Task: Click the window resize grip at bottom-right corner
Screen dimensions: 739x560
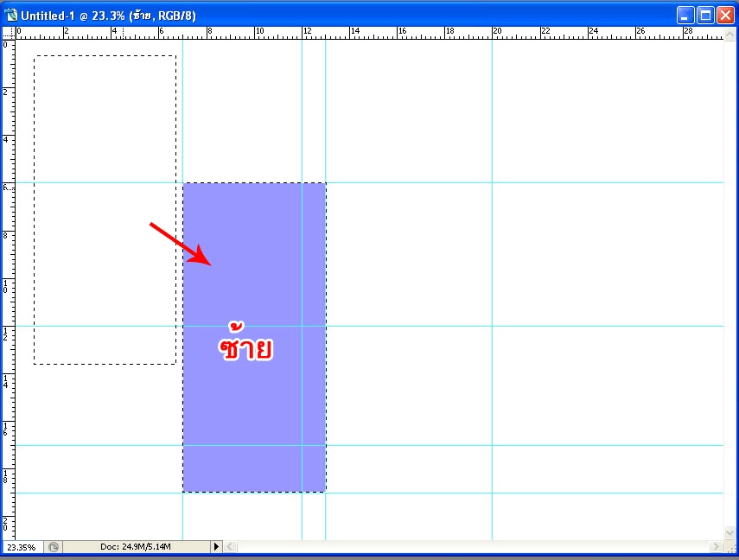Action: [x=730, y=547]
